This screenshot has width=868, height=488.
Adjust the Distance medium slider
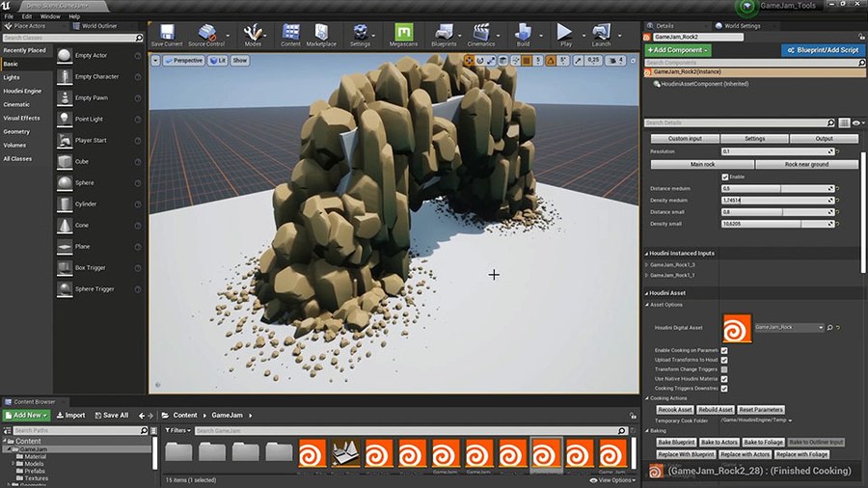tap(777, 189)
